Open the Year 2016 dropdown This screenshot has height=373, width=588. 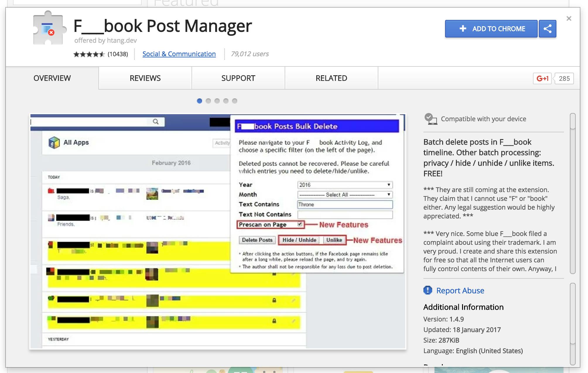pos(345,185)
